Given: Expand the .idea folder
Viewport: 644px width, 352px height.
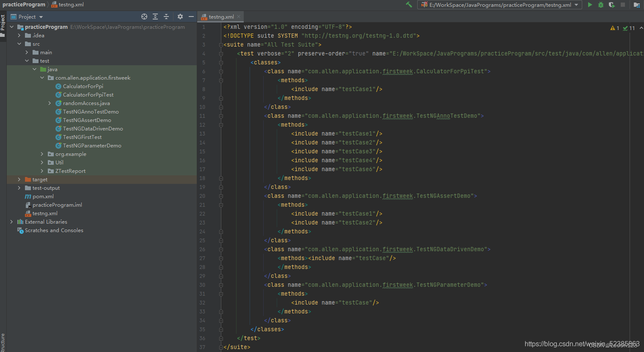Looking at the screenshot, I should 19,35.
